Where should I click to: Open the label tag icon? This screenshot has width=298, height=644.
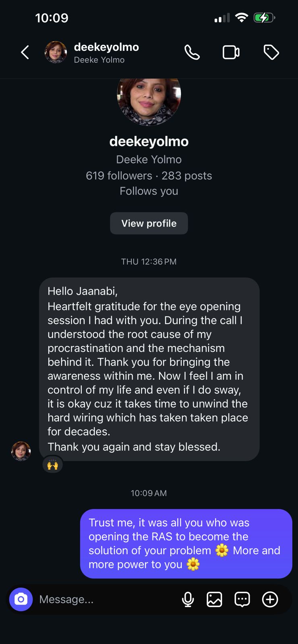pyautogui.click(x=271, y=52)
